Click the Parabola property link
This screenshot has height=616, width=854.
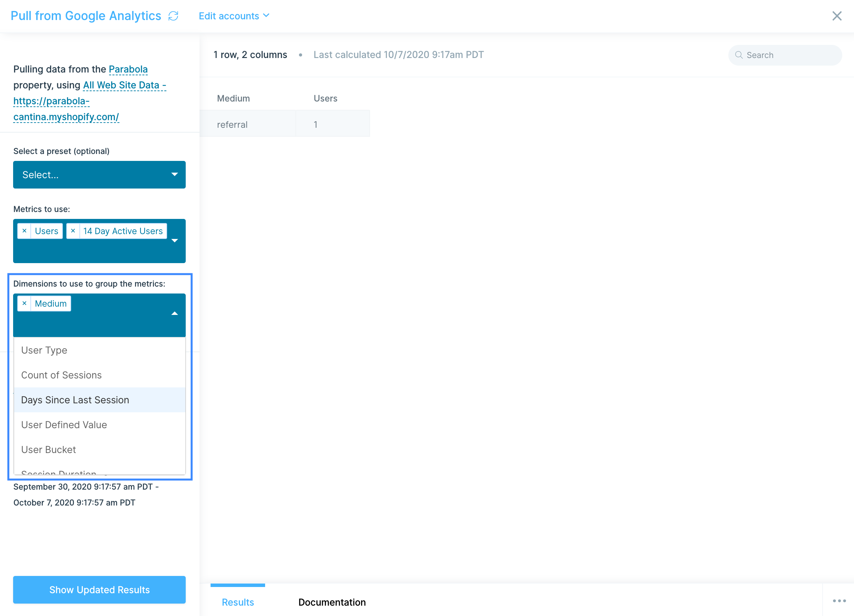pyautogui.click(x=128, y=69)
